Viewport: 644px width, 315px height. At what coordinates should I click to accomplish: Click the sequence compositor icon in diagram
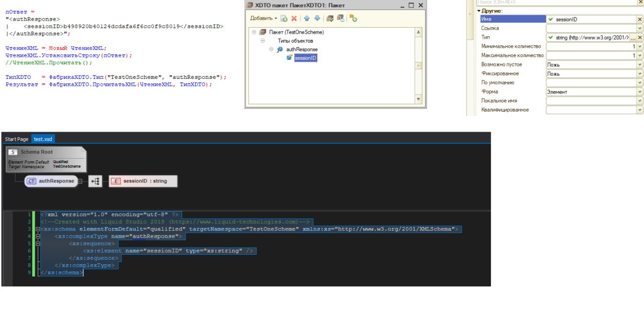(95, 181)
